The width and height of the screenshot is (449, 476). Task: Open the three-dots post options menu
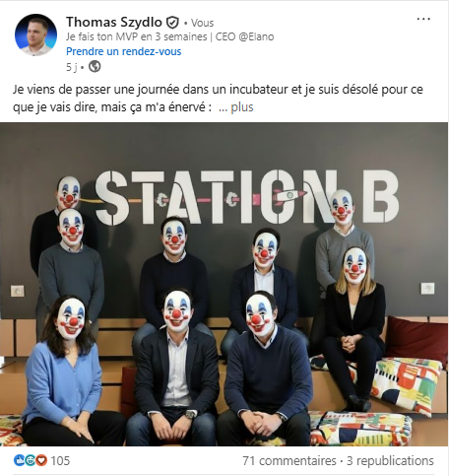pyautogui.click(x=423, y=19)
